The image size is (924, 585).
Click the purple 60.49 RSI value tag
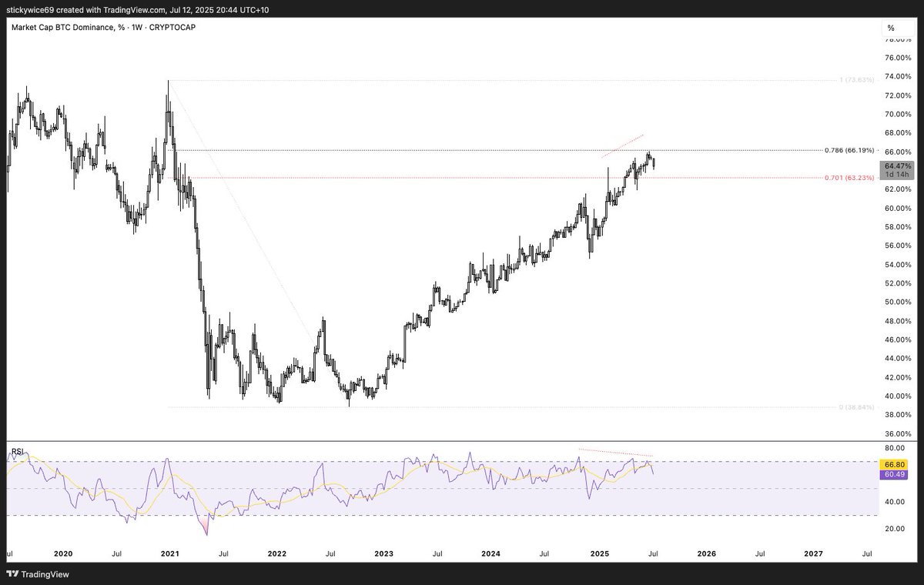tap(893, 474)
